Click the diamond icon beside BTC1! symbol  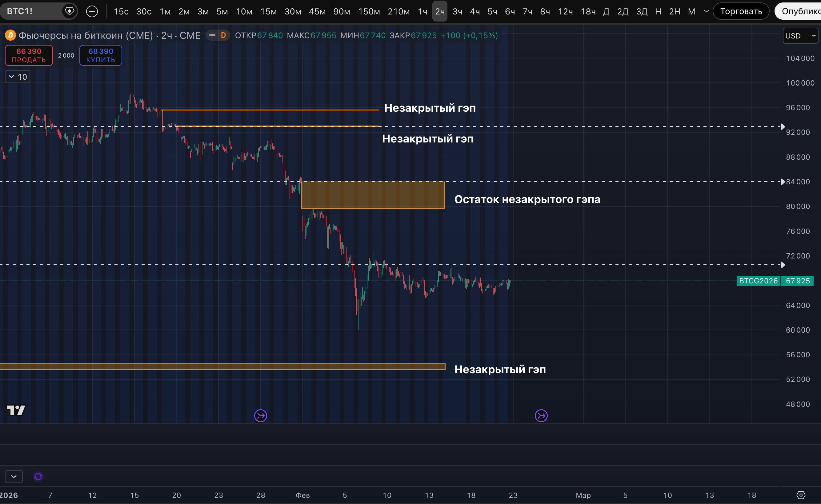(69, 11)
